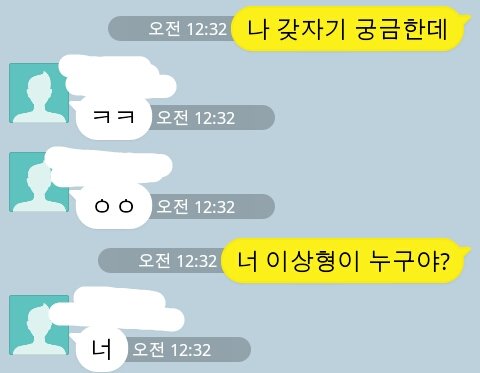This screenshot has width=480, height=373.
Task: Click the word 궁금한데 in the first message
Action: coord(401,29)
